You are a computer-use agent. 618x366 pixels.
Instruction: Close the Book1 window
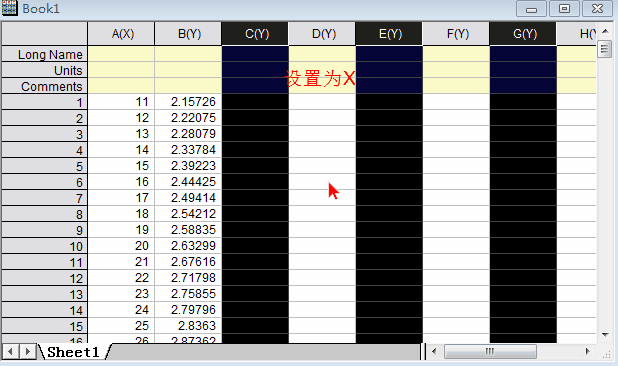tap(597, 9)
